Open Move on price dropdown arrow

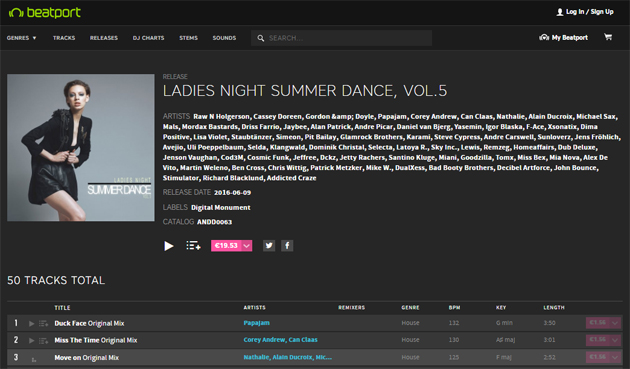615,357
